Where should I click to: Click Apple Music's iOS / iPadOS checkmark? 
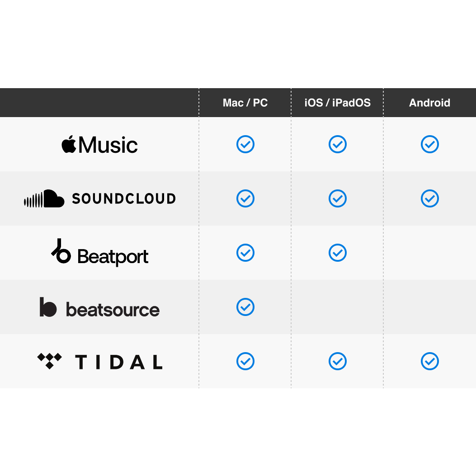coord(338,144)
